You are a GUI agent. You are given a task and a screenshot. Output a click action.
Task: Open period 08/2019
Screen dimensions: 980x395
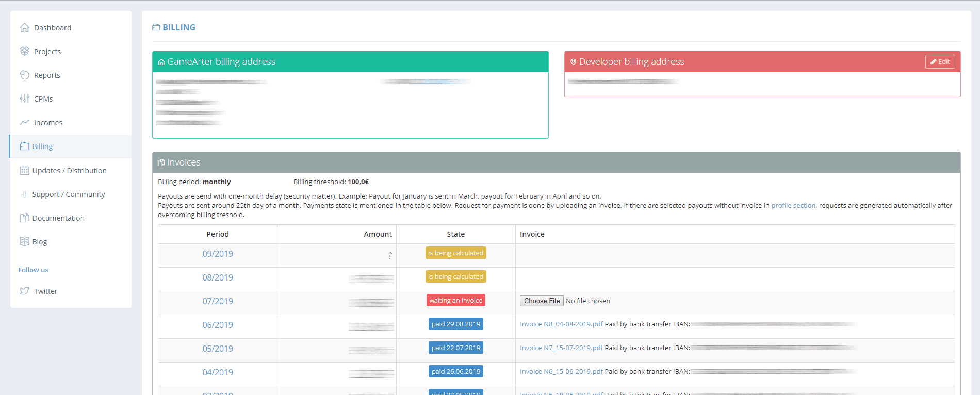pos(218,277)
